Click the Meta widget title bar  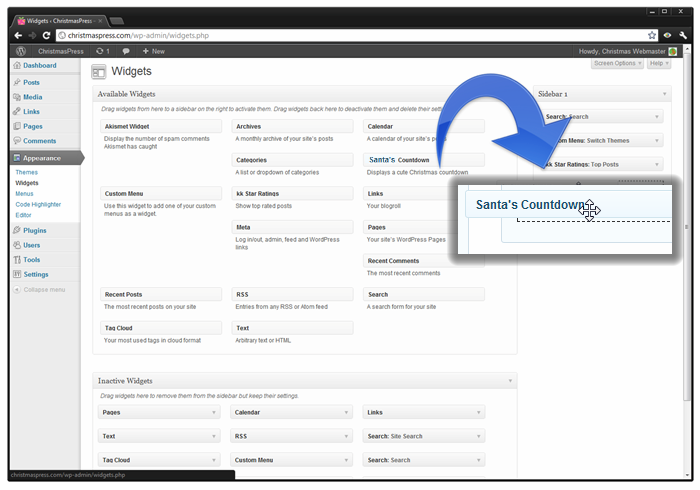(x=292, y=227)
